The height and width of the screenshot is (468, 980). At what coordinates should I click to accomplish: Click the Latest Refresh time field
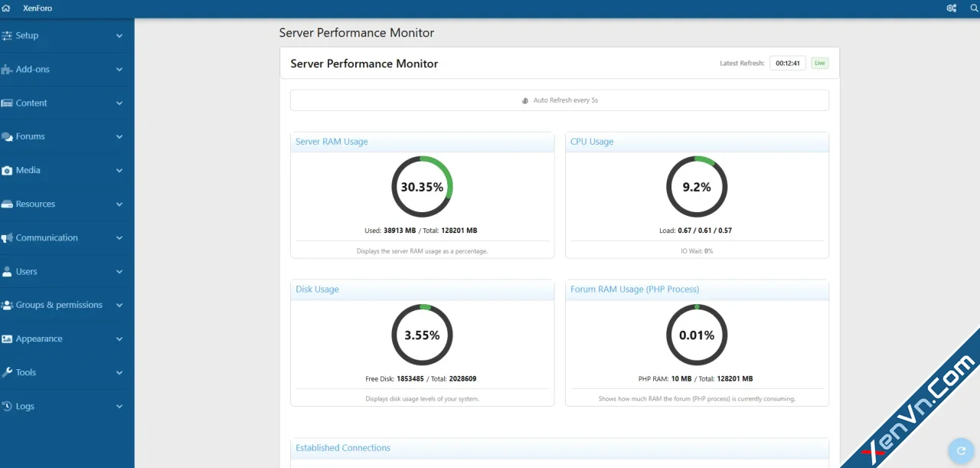click(x=788, y=63)
